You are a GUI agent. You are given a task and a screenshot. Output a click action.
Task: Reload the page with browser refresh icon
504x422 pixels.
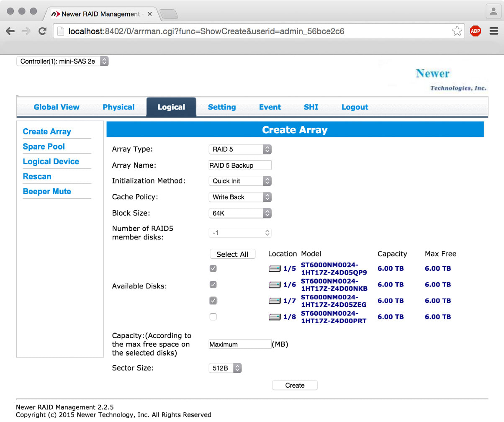(x=42, y=31)
